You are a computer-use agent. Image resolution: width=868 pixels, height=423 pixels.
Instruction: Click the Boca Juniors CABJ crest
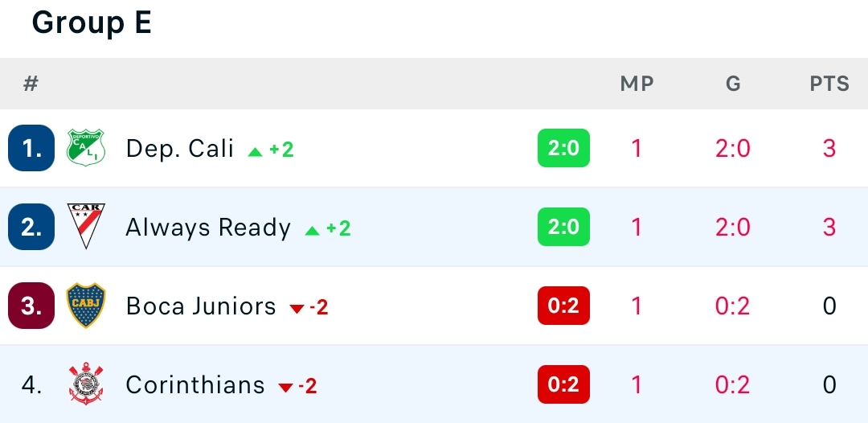pos(86,306)
